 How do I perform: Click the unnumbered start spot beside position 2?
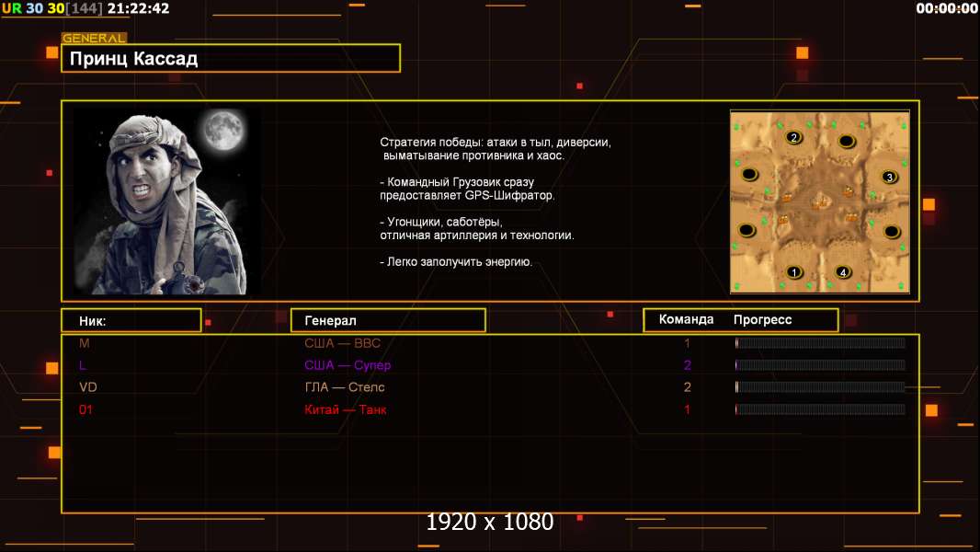point(847,142)
